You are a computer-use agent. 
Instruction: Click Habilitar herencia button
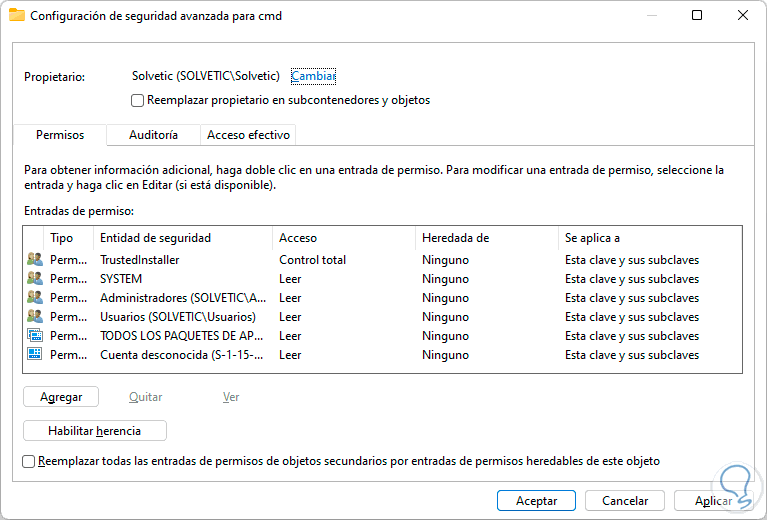point(94,431)
